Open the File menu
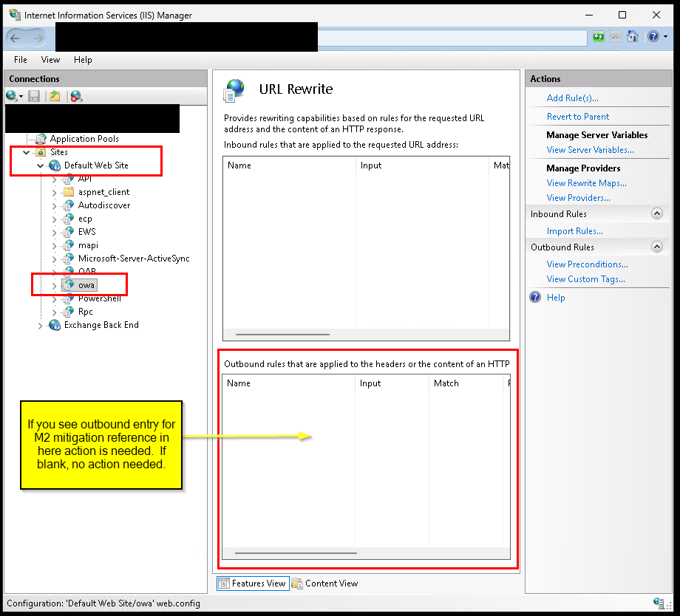 (x=21, y=60)
